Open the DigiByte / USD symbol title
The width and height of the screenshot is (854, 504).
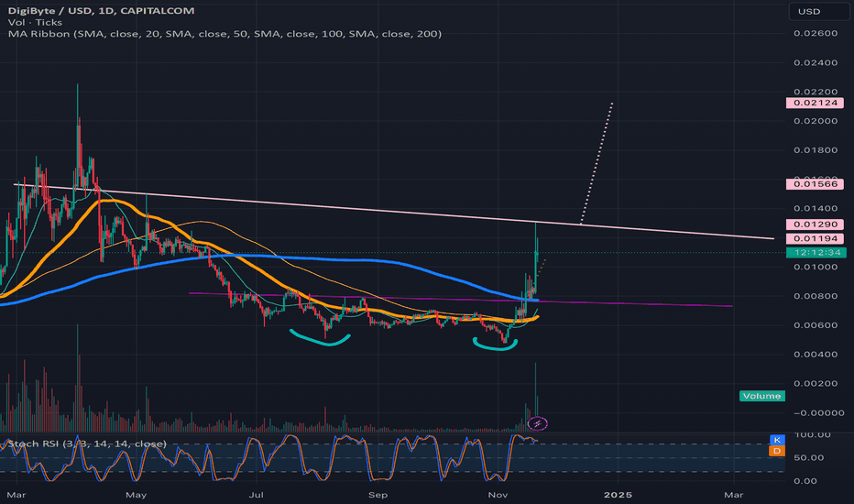(x=102, y=10)
